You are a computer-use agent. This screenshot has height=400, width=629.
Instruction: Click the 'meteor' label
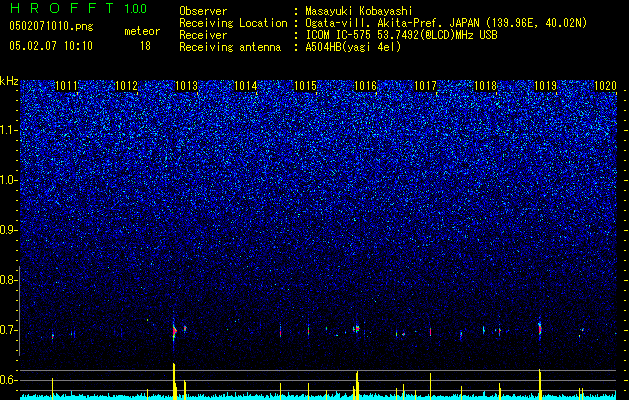pyautogui.click(x=142, y=31)
